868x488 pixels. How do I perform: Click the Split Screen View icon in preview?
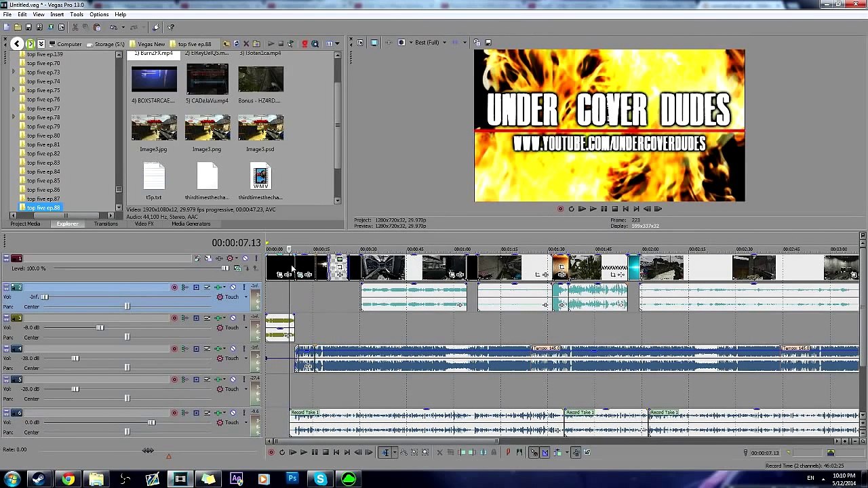coord(401,43)
